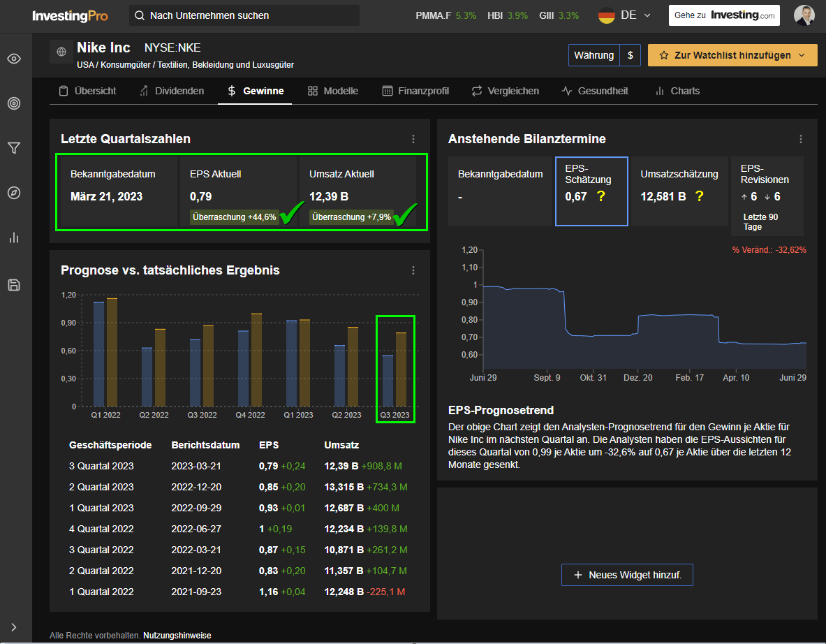Click the Q1 2022 bars in chart
Image resolution: width=826 pixels, height=644 pixels.
105,353
